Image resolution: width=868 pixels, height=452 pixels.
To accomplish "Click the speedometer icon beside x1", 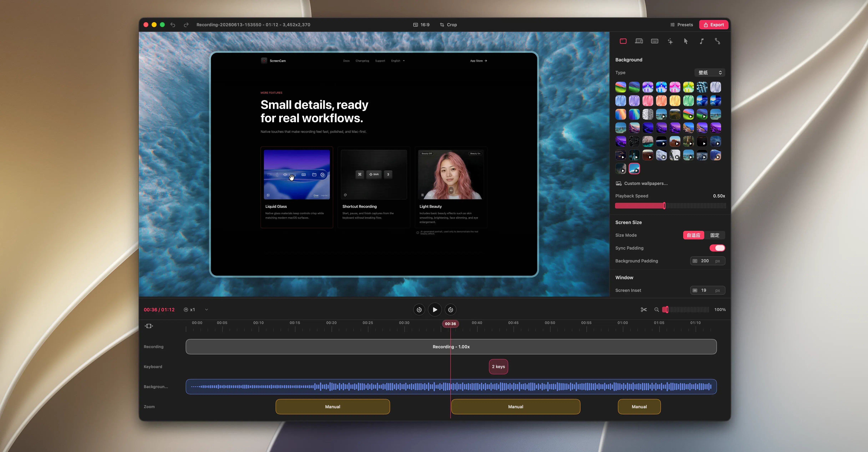I will (186, 310).
